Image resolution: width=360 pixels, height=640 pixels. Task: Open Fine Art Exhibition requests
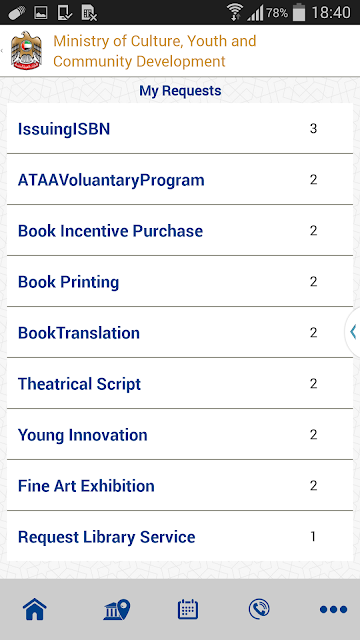[x=180, y=486]
